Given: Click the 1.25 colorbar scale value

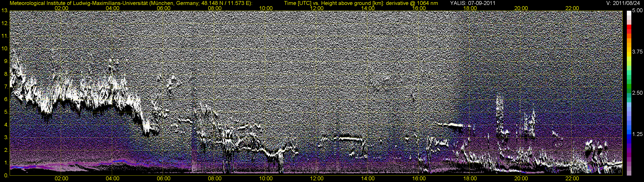Looking at the screenshot, I should [637, 134].
